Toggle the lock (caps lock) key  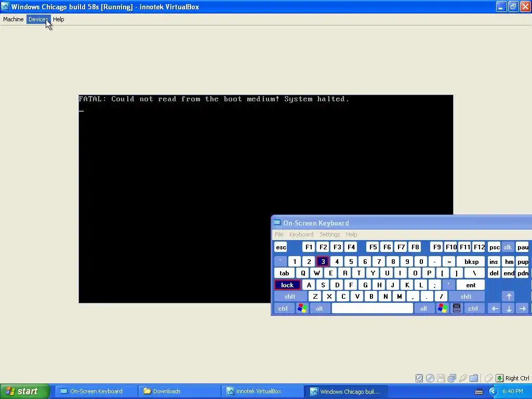tap(287, 285)
